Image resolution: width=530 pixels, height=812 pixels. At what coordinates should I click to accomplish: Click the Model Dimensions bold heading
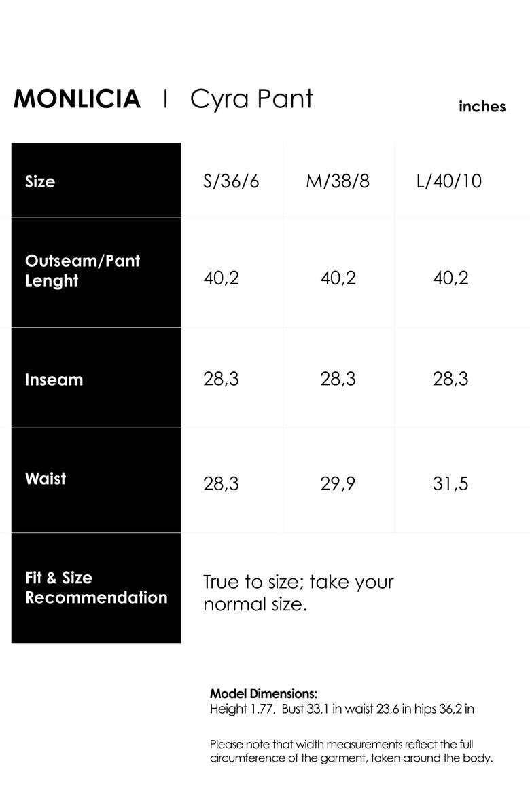264,694
